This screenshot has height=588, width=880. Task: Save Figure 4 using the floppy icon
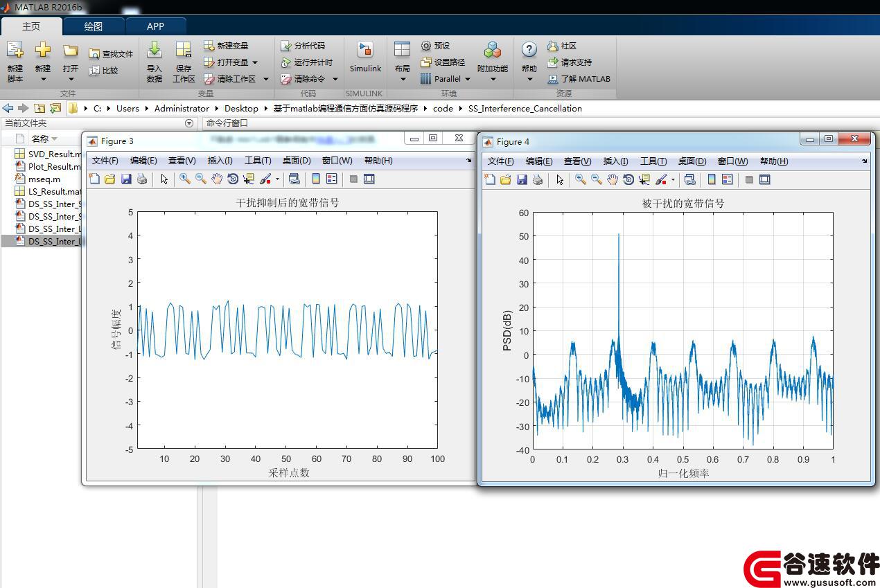pos(522,179)
